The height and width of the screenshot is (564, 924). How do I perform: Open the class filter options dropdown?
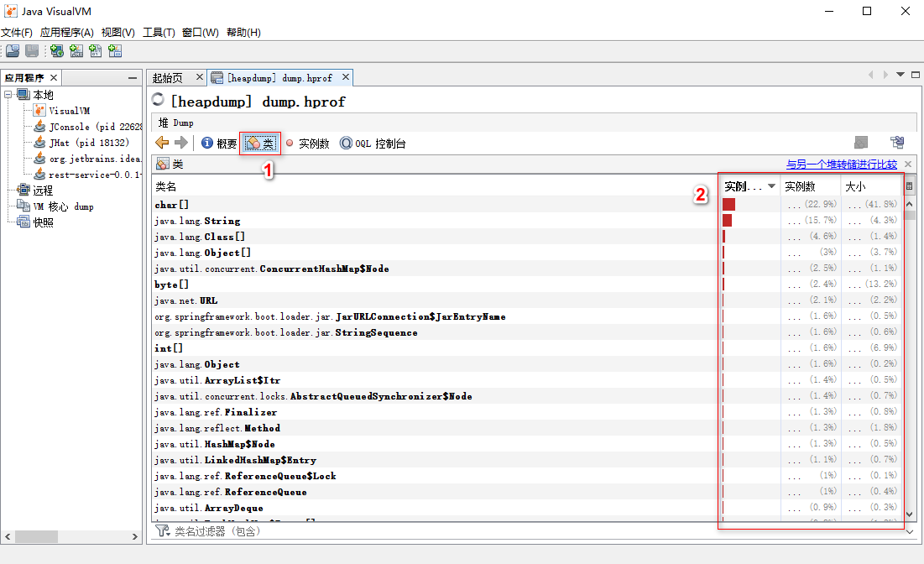[x=910, y=531]
